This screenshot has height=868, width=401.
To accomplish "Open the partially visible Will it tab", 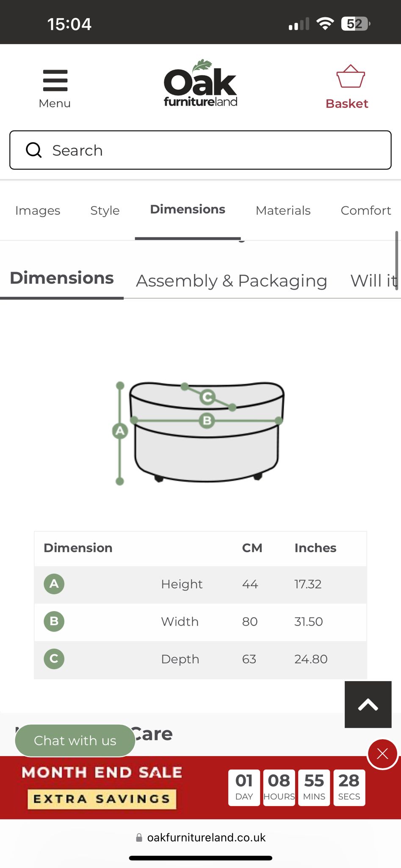I will tap(373, 281).
